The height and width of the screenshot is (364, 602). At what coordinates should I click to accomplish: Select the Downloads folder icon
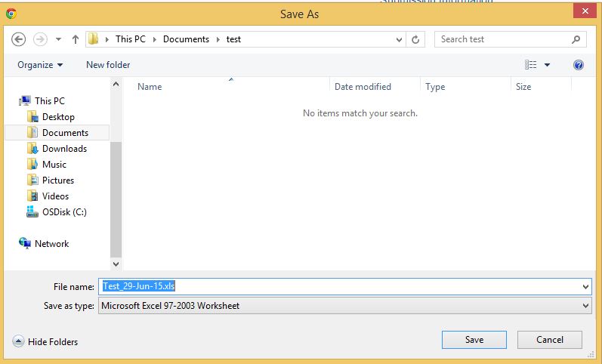32,149
